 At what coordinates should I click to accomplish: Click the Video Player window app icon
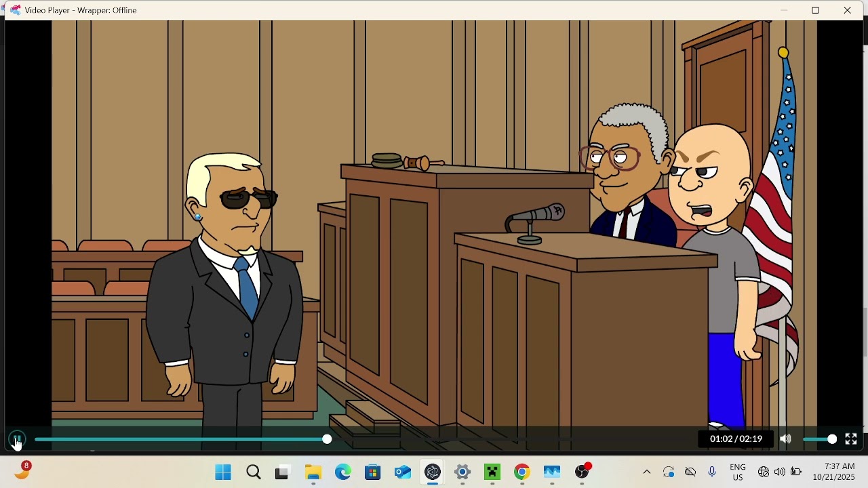[x=15, y=10]
